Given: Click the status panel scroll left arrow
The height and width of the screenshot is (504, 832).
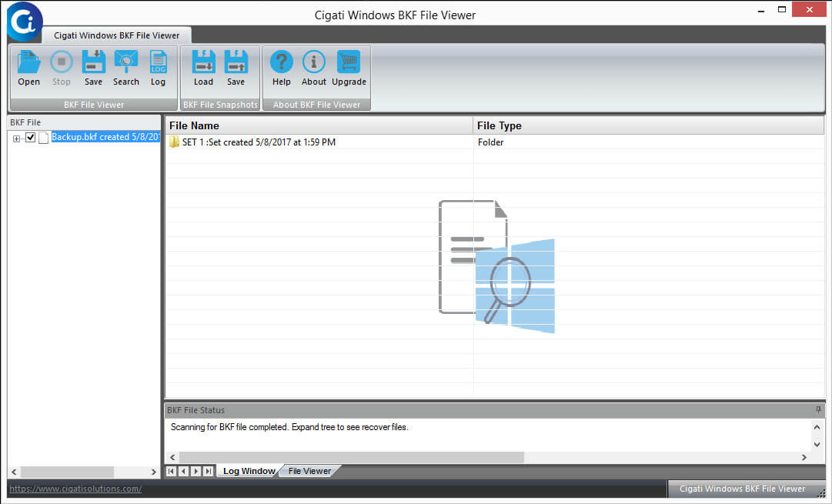Looking at the screenshot, I should click(172, 457).
